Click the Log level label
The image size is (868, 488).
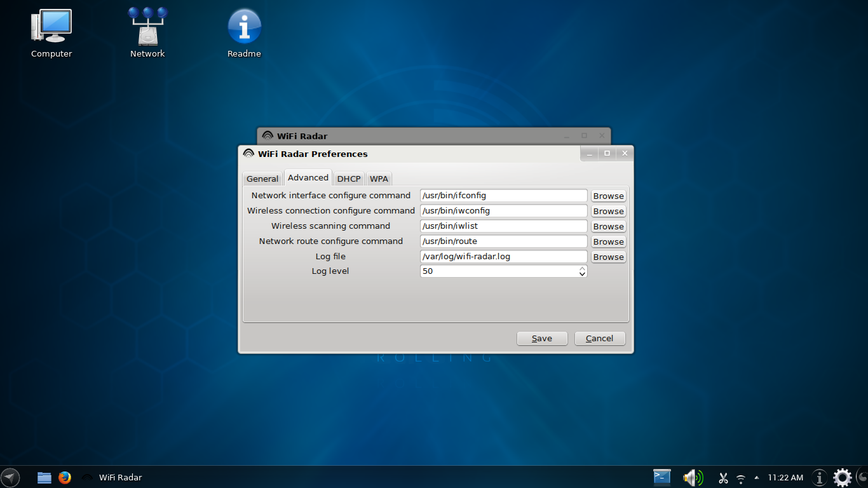[x=330, y=271]
